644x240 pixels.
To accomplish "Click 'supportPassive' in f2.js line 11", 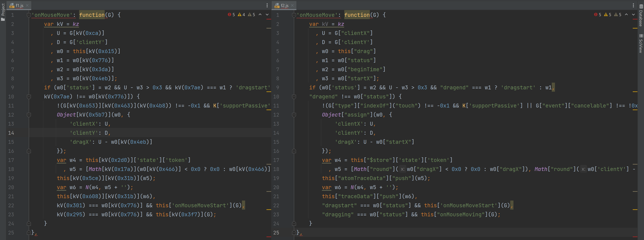I will [494, 106].
